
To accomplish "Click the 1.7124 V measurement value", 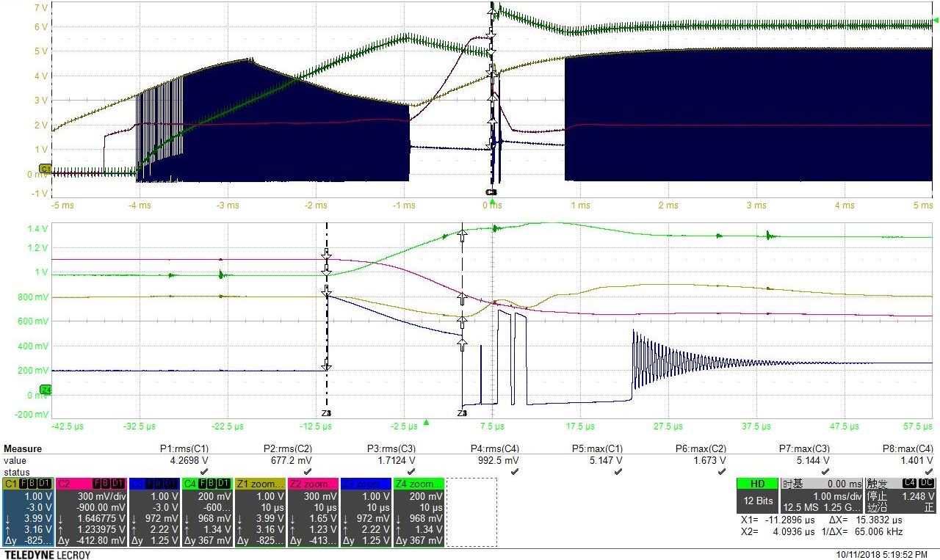I will [397, 460].
